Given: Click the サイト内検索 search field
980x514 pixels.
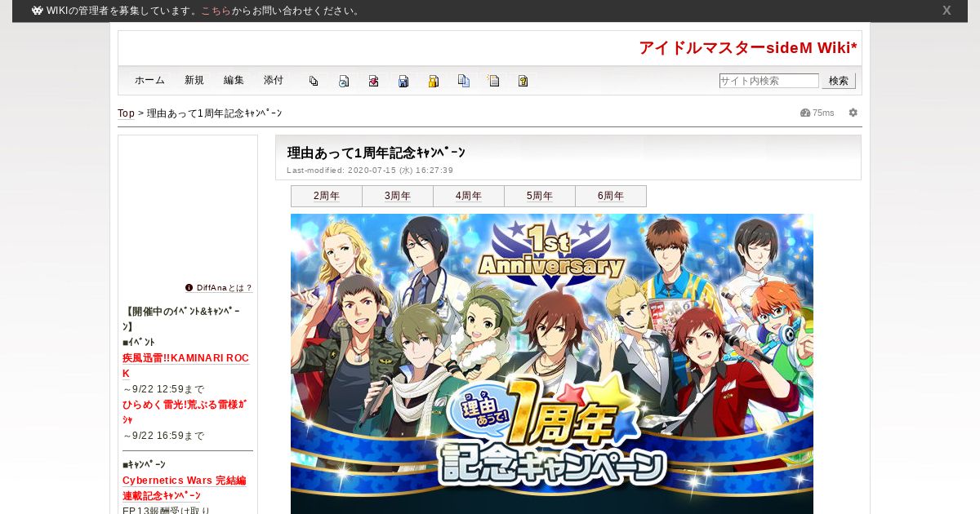Looking at the screenshot, I should pyautogui.click(x=768, y=81).
